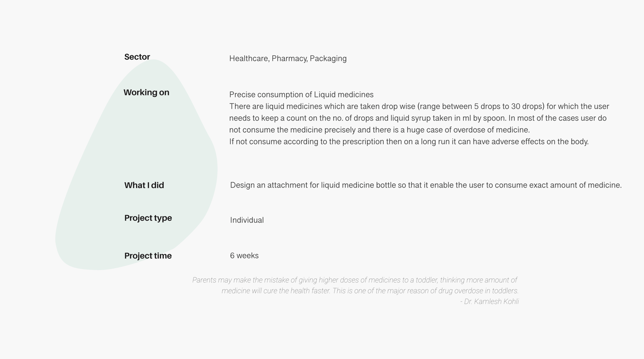Click the Project type heading
Image resolution: width=644 pixels, height=359 pixels.
pos(148,218)
